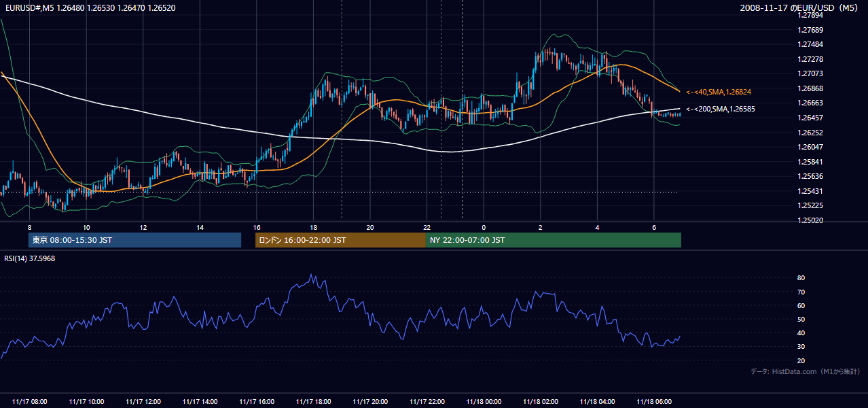Image resolution: width=868 pixels, height=408 pixels.
Task: Click price axis value 1.26663
Action: pos(810,103)
